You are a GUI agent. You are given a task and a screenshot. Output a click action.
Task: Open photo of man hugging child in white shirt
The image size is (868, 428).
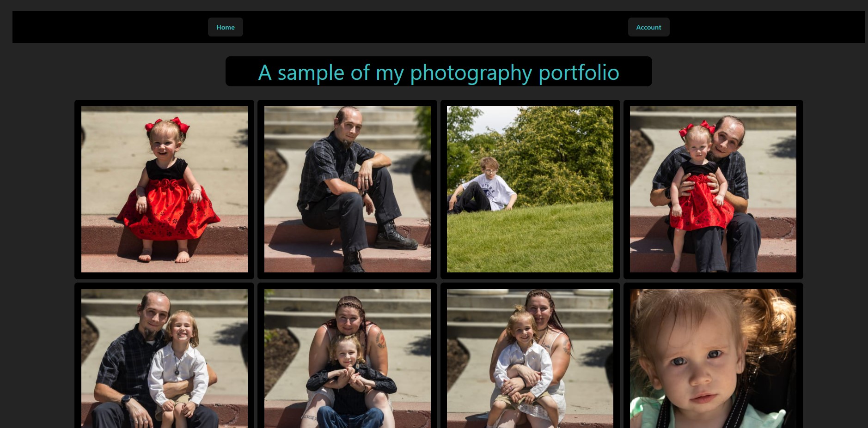tap(165, 359)
